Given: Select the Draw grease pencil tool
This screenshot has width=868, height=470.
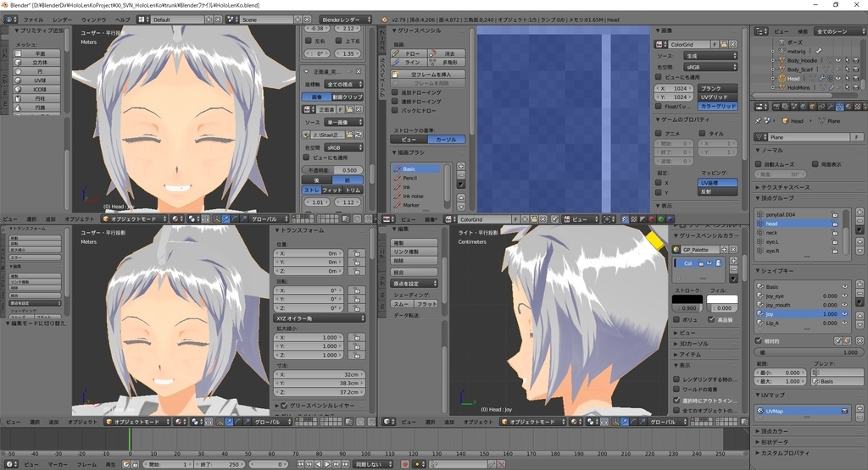Looking at the screenshot, I should (408, 53).
